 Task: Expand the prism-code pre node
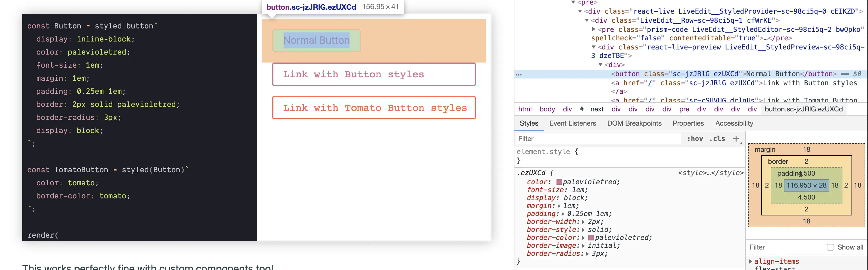click(x=593, y=29)
